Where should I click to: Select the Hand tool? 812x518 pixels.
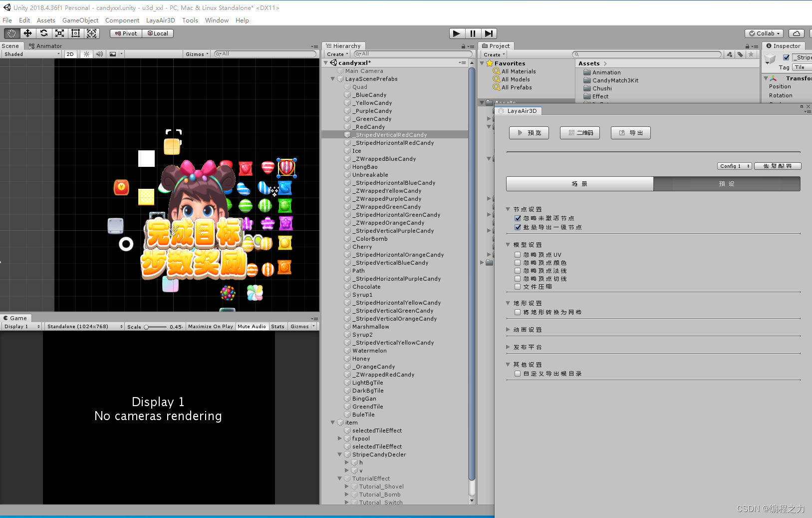point(11,33)
